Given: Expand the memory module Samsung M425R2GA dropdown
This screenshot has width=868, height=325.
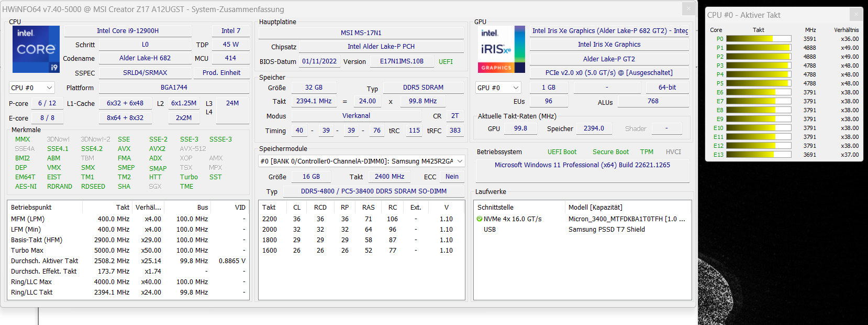Looking at the screenshot, I should coord(362,161).
